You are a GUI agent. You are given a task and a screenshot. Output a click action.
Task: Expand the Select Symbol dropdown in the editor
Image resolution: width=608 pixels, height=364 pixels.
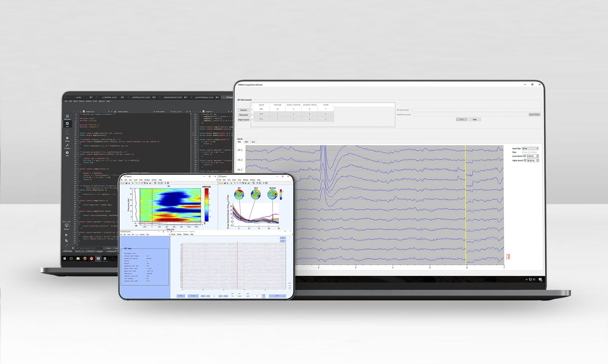pos(123,112)
